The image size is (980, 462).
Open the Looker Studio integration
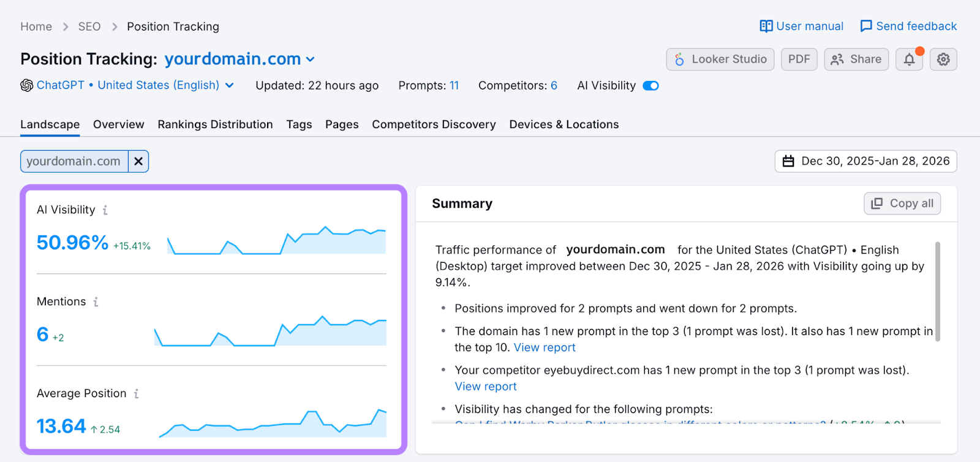click(x=720, y=59)
